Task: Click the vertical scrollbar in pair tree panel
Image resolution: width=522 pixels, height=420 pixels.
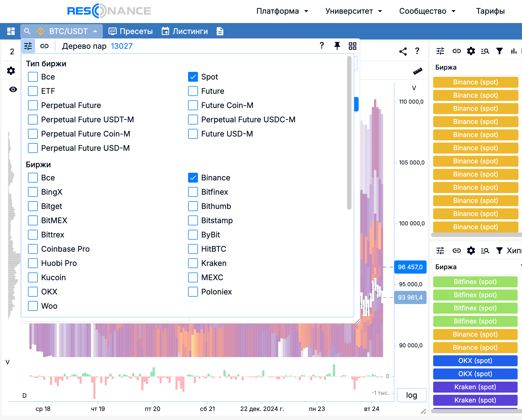Action: [349, 133]
